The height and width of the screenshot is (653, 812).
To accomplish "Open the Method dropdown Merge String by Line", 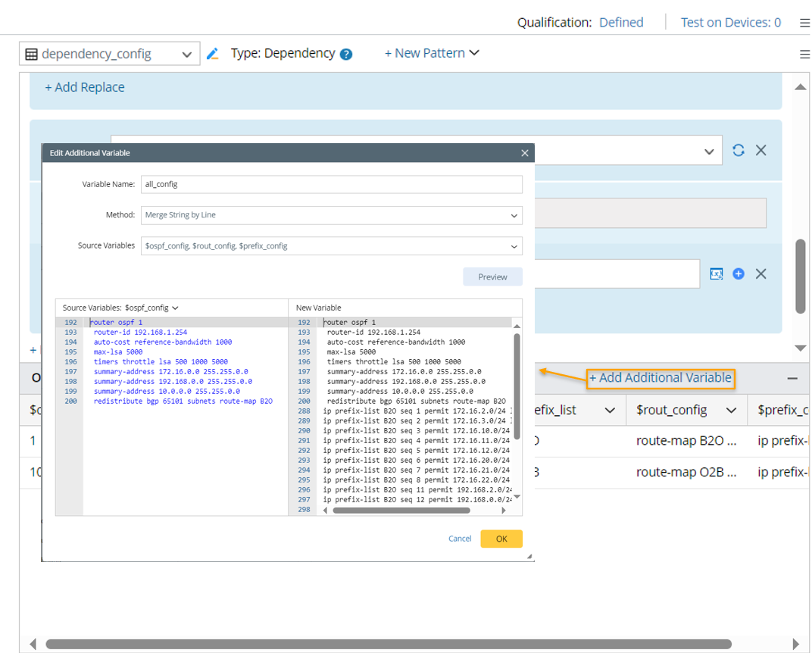I will pyautogui.click(x=332, y=215).
